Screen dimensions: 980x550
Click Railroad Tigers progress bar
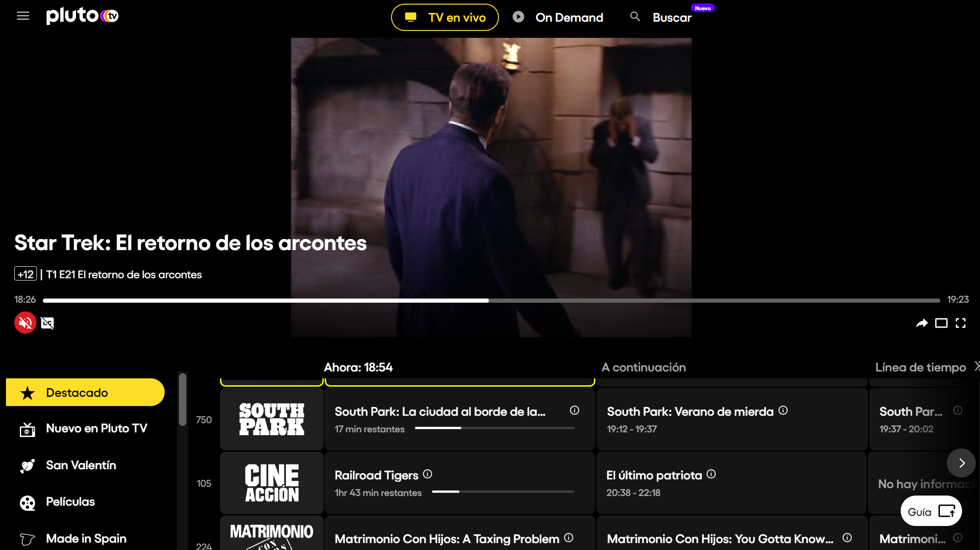pos(503,492)
